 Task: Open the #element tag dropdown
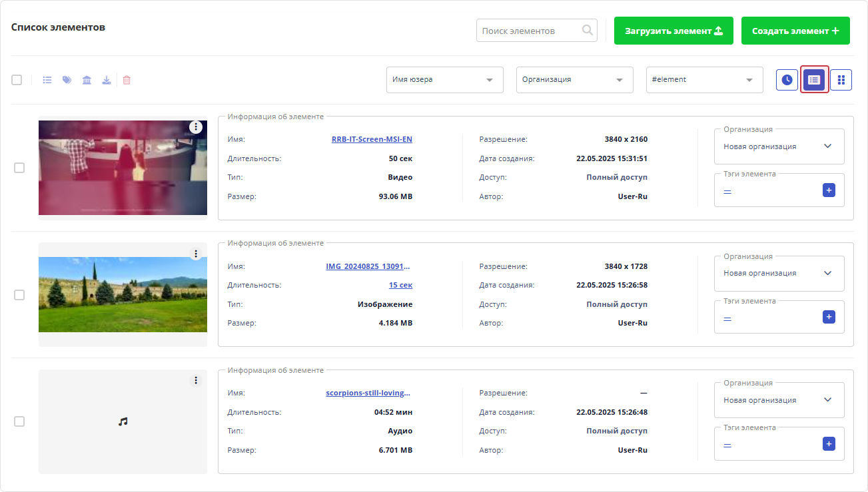(704, 80)
